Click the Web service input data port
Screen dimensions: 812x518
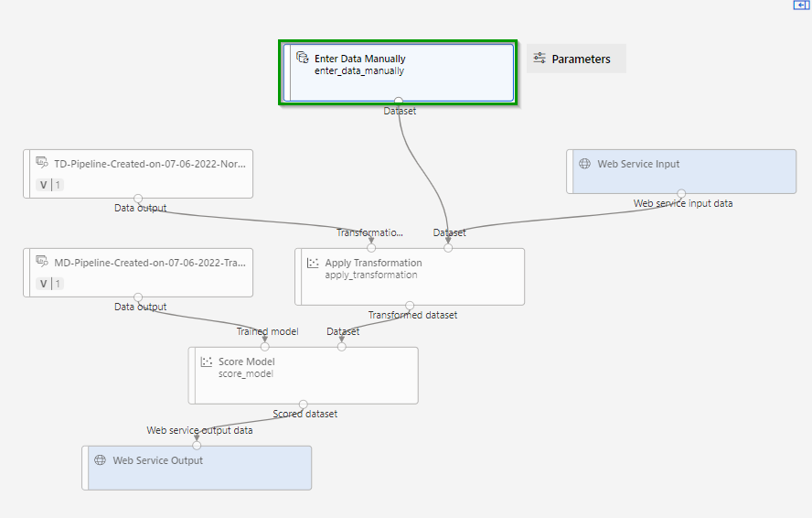click(681, 193)
